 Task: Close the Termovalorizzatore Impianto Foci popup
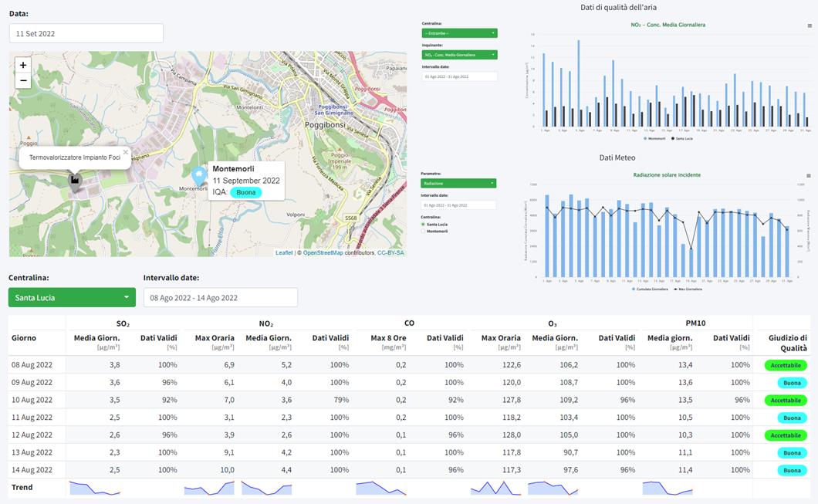[x=125, y=152]
